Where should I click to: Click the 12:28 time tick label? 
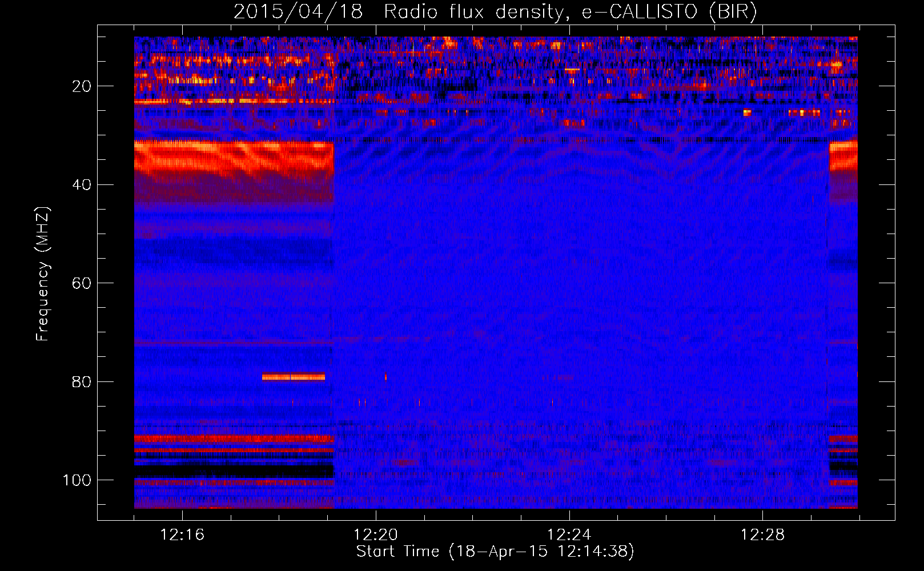(x=763, y=534)
